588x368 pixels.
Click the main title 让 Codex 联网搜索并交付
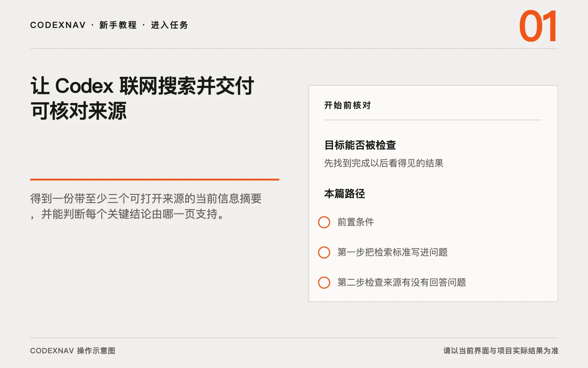[x=142, y=86]
